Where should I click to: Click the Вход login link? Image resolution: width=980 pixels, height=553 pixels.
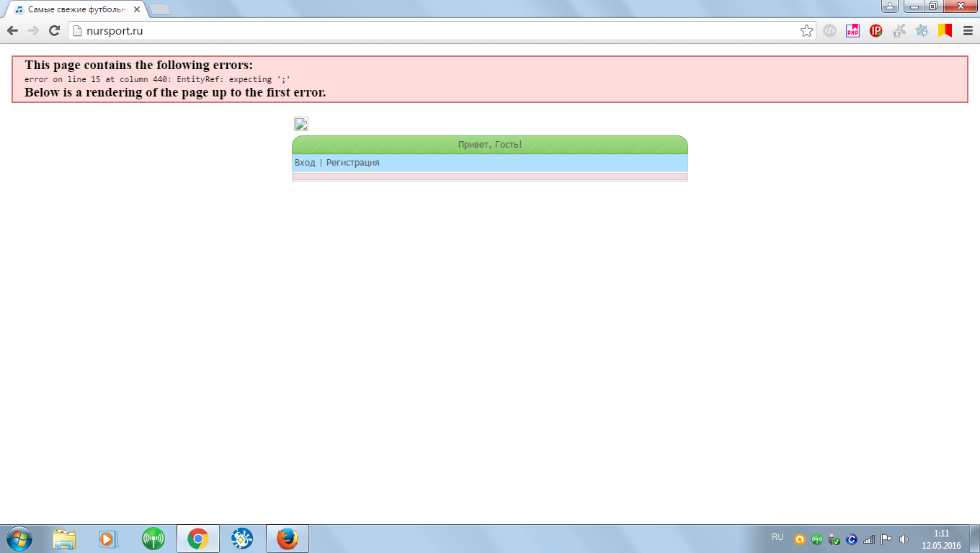tap(305, 163)
